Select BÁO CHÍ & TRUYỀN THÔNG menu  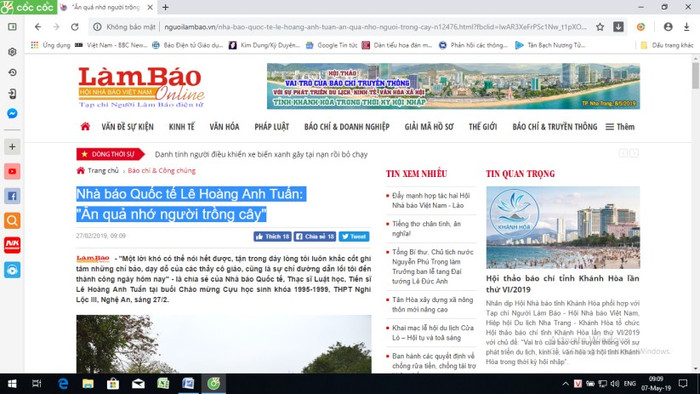[x=555, y=127]
